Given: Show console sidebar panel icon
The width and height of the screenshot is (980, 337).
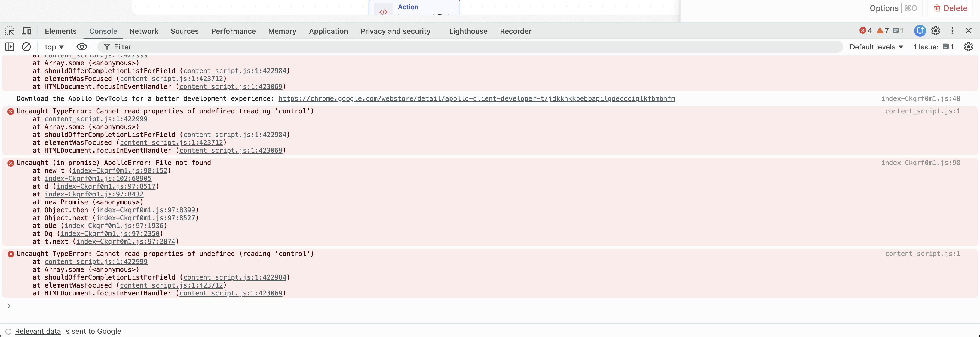Looking at the screenshot, I should 10,47.
